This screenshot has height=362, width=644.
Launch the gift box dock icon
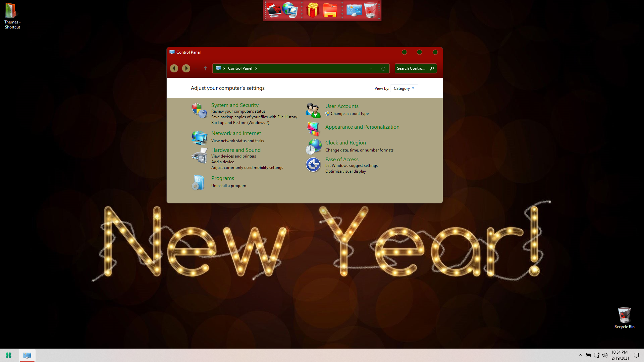pyautogui.click(x=313, y=10)
